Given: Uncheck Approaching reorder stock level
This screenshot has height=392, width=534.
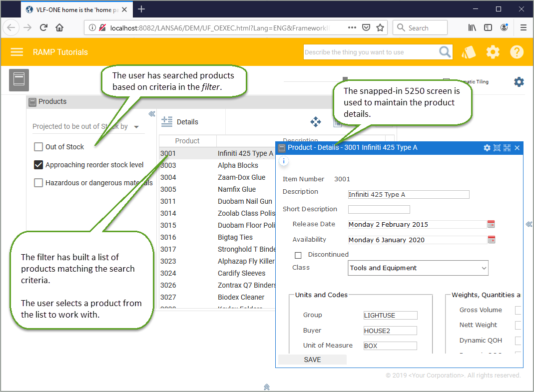Looking at the screenshot, I should 38,165.
